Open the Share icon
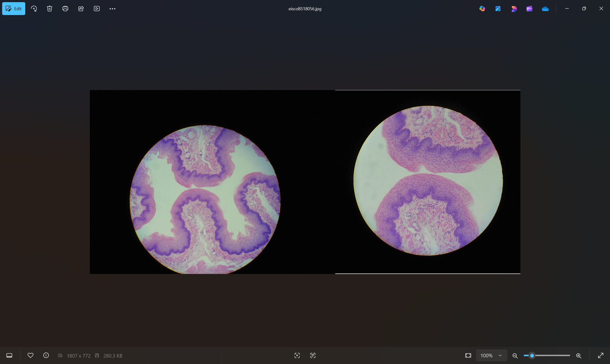 click(x=81, y=9)
